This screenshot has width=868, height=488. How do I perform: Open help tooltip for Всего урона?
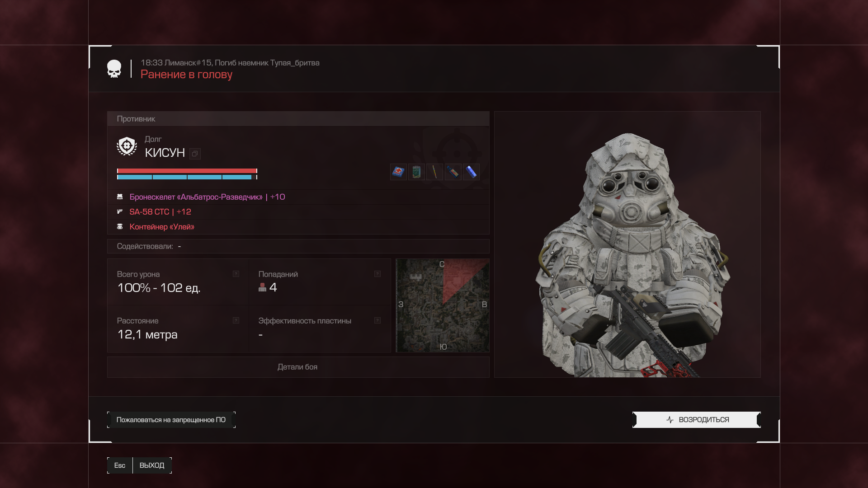click(236, 274)
